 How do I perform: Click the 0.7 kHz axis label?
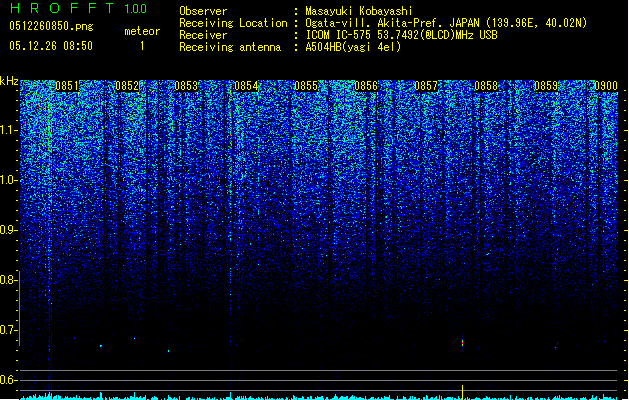coord(9,330)
